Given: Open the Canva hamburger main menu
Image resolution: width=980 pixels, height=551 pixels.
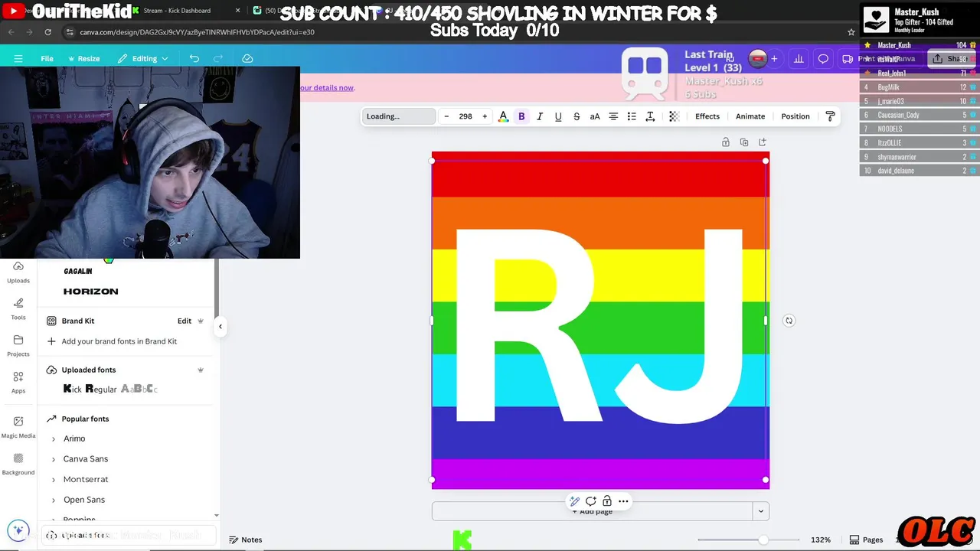Looking at the screenshot, I should tap(18, 58).
